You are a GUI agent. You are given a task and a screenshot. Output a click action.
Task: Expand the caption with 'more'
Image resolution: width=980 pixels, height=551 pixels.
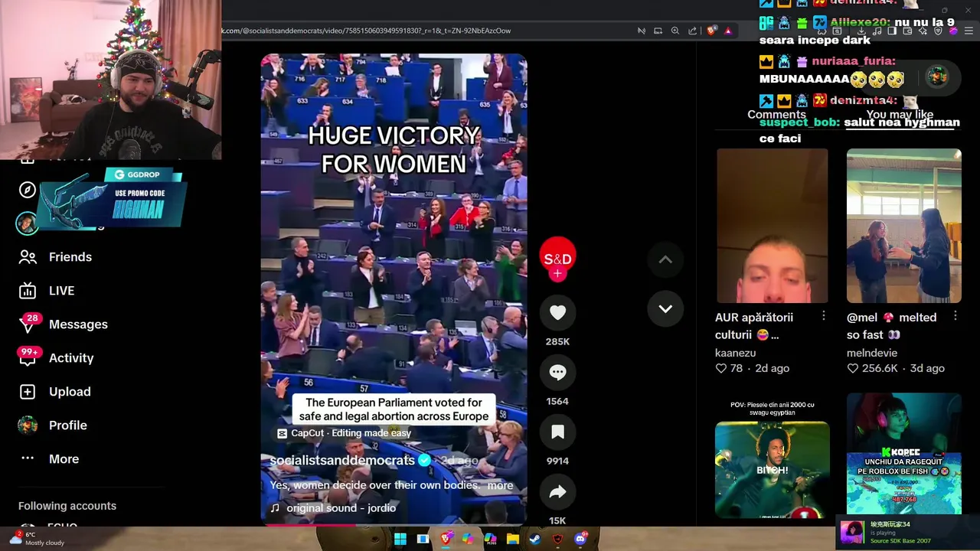pyautogui.click(x=500, y=485)
